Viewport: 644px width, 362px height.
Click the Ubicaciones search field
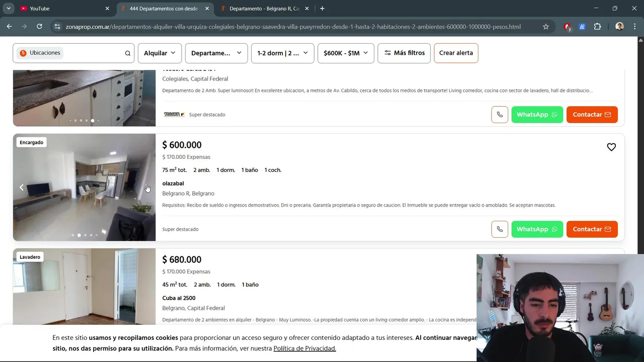73,53
